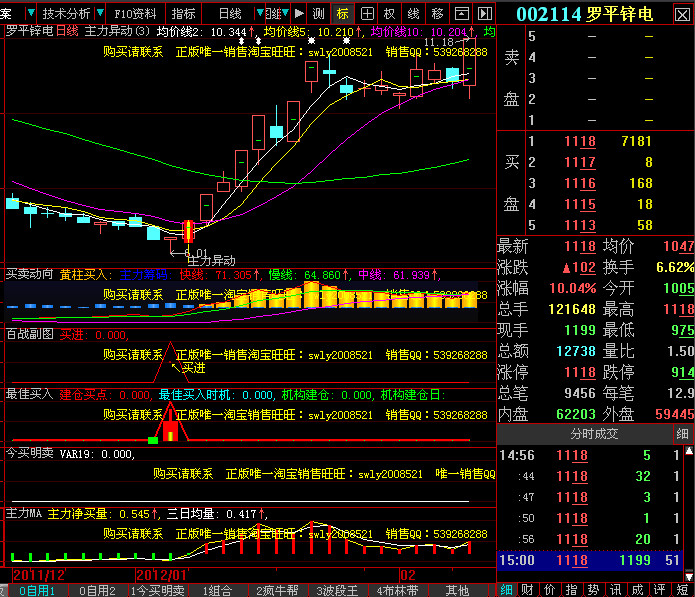Select the 3波段王 template tab
This screenshot has width=695, height=597.
(338, 590)
